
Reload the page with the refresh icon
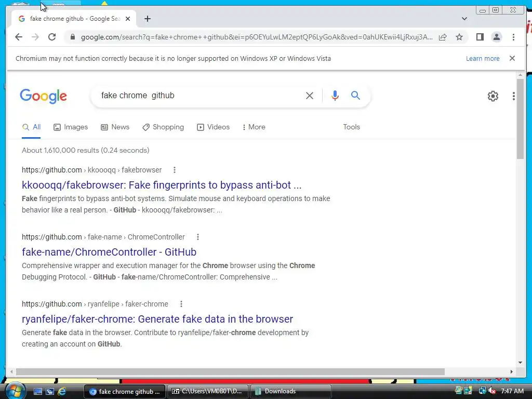(52, 37)
